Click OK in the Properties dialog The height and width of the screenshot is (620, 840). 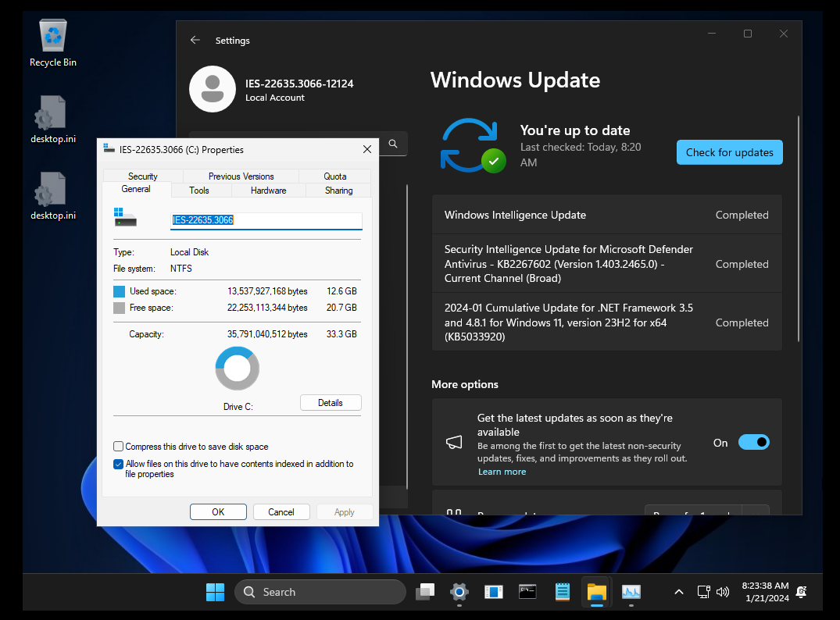pos(218,511)
